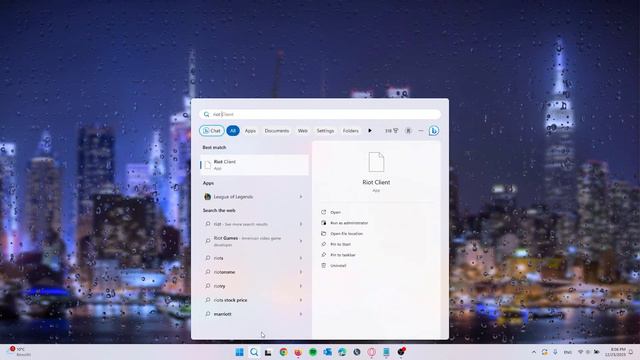Viewport: 640px width, 360px height.
Task: Expand the fourth web suggestion chevron
Action: (301, 272)
